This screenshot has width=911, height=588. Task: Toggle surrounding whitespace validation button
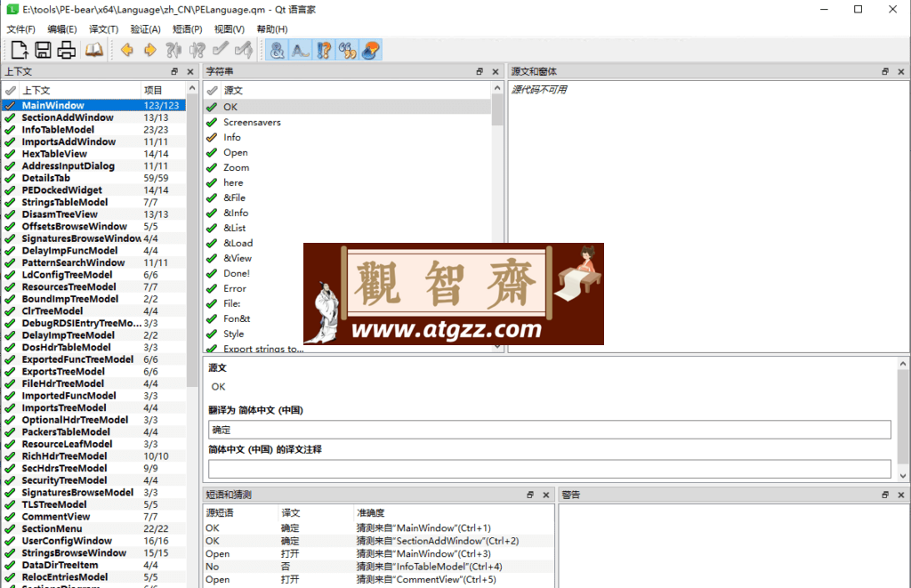[x=301, y=50]
